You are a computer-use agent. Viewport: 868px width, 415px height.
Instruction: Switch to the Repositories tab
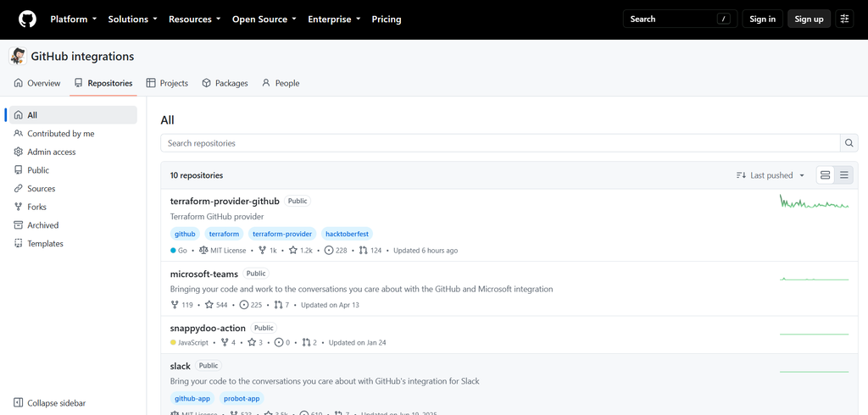(103, 83)
